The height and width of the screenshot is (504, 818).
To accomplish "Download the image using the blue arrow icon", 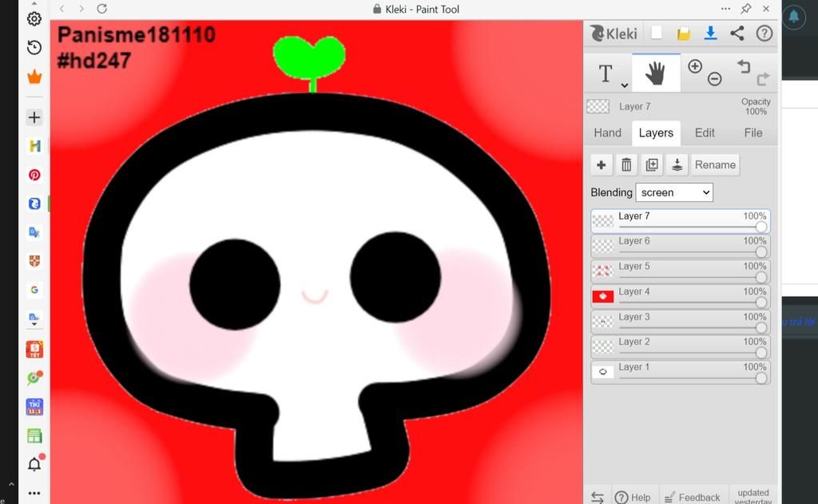I will (x=710, y=33).
